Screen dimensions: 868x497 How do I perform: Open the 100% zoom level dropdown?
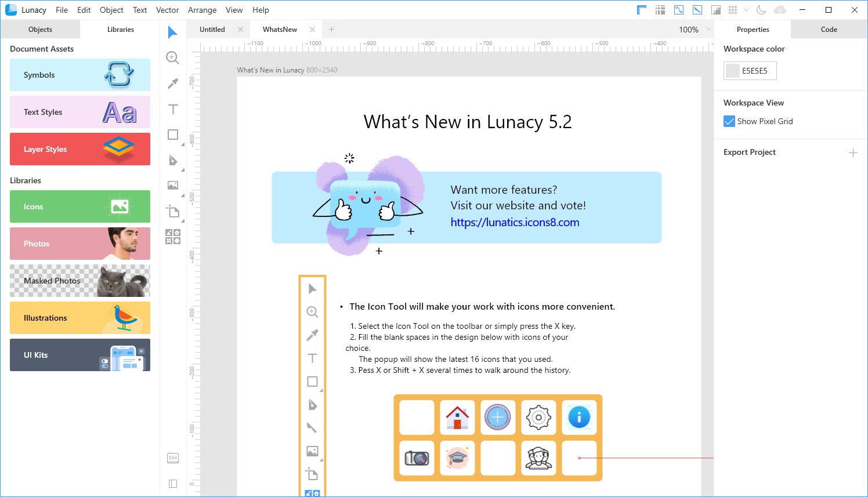click(x=695, y=30)
